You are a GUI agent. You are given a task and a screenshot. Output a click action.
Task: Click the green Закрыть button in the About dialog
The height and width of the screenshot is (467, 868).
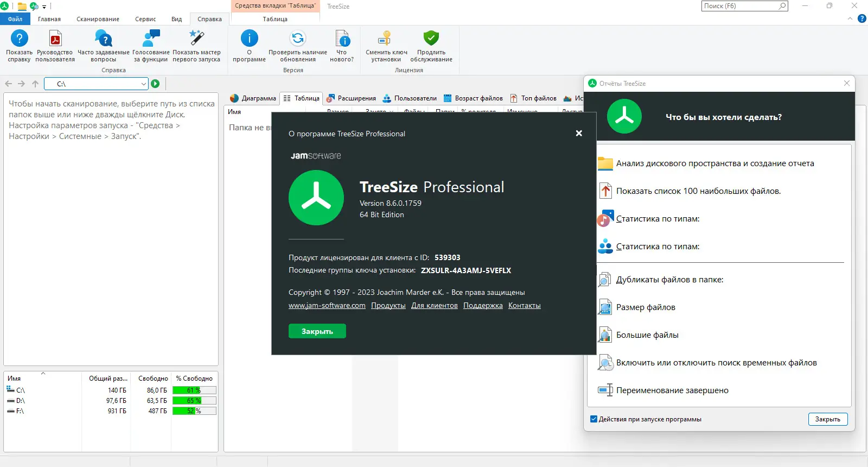pos(317,331)
